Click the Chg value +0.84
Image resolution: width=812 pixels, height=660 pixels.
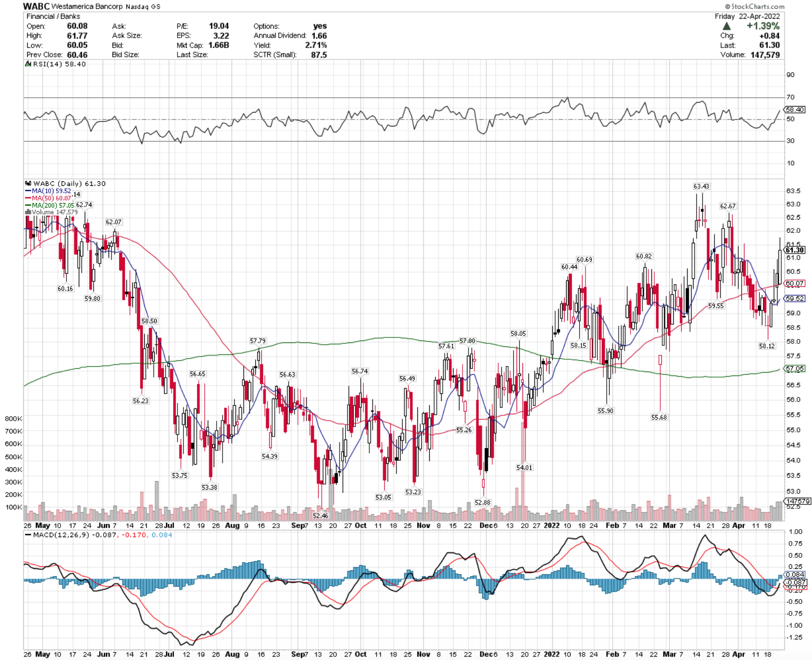click(x=769, y=36)
